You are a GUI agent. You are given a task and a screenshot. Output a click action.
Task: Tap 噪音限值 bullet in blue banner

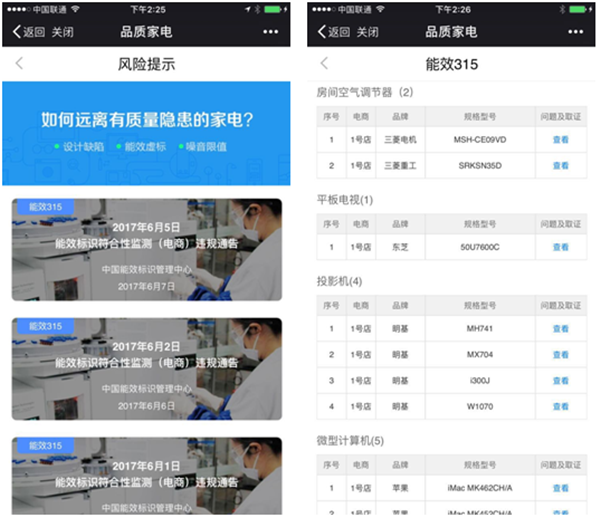pos(202,147)
